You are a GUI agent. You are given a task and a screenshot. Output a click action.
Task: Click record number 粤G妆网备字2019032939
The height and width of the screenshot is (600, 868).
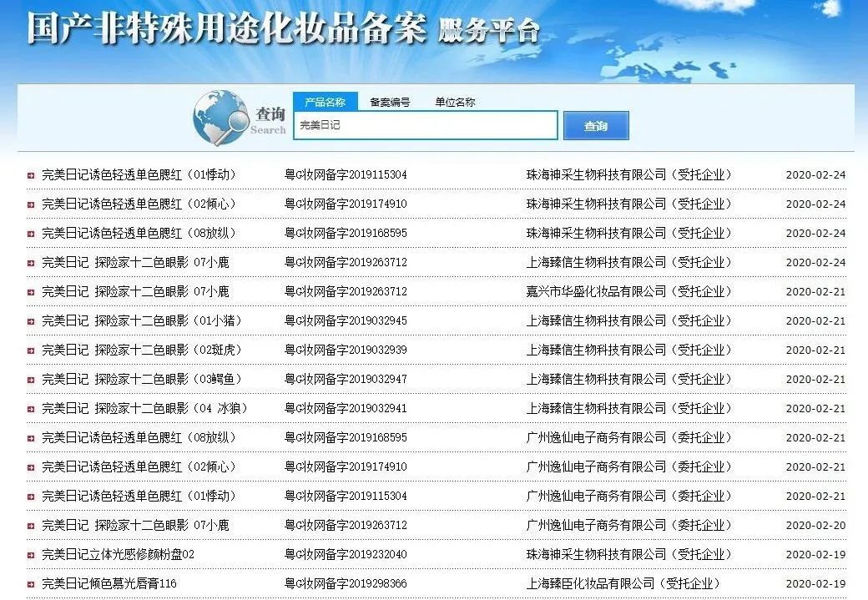(x=346, y=350)
